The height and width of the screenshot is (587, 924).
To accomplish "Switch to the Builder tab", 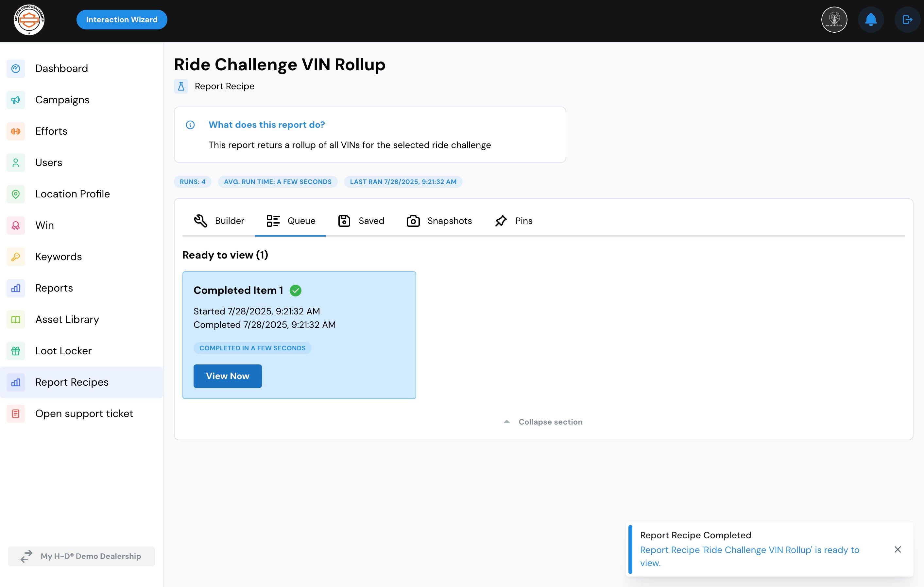I will (x=219, y=221).
